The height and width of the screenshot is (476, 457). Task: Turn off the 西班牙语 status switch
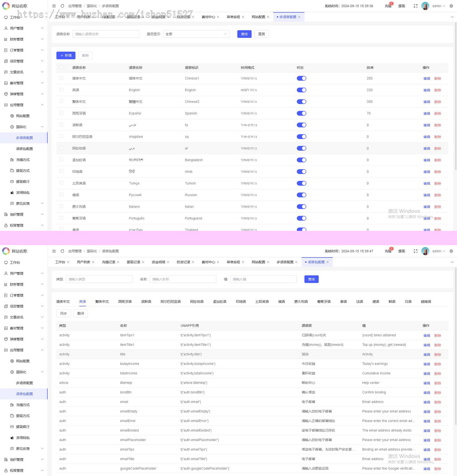pyautogui.click(x=302, y=113)
